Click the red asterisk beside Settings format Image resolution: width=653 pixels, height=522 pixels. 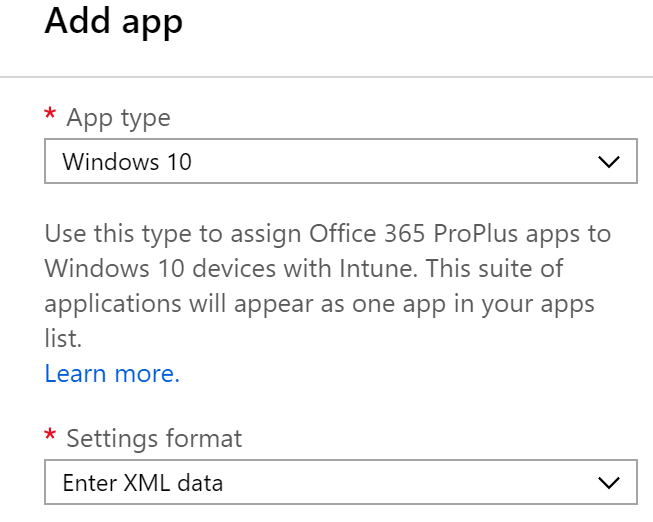50,434
